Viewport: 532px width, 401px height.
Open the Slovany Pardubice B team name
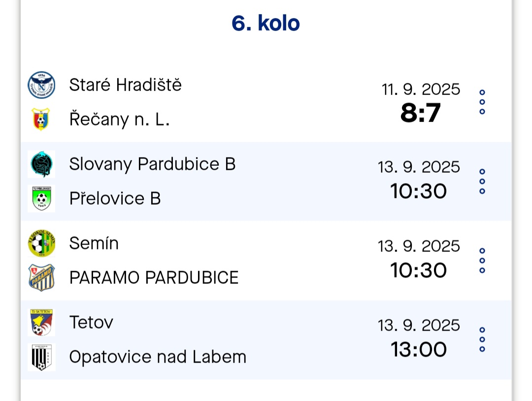(x=152, y=164)
